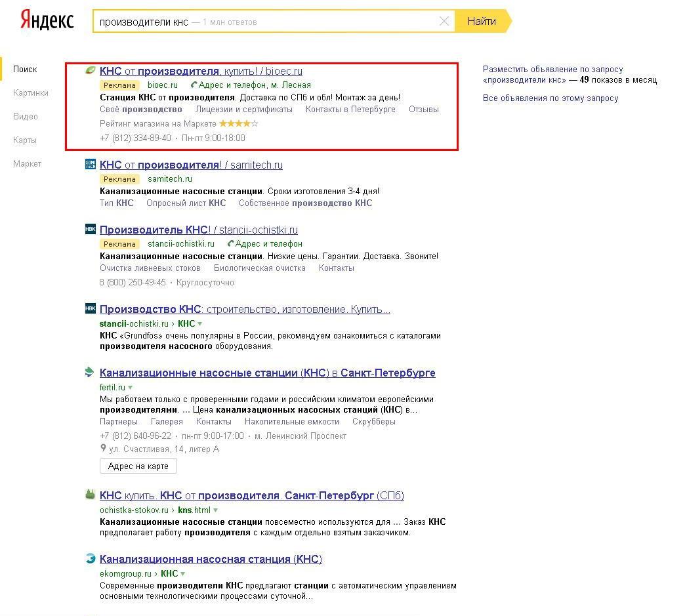This screenshot has width=685, height=616.
Task: Open the Очистка ливневых стоков sitelink
Action: 150,268
